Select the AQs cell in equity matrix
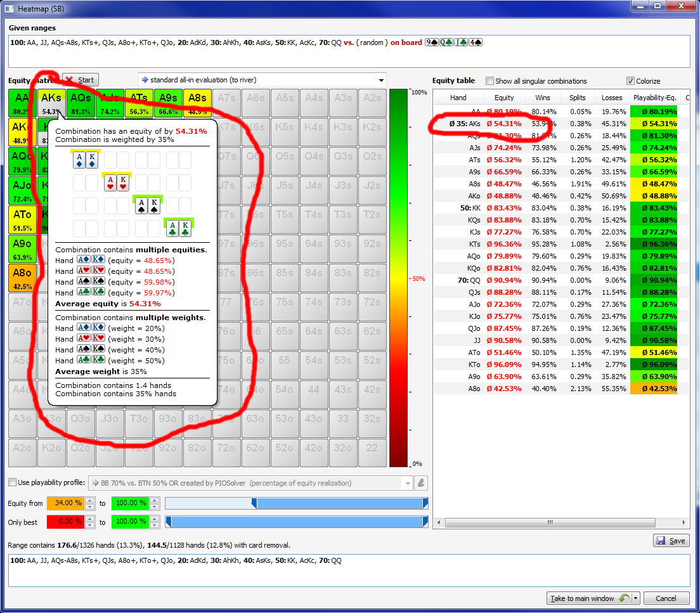The width and height of the screenshot is (700, 613). tap(81, 103)
